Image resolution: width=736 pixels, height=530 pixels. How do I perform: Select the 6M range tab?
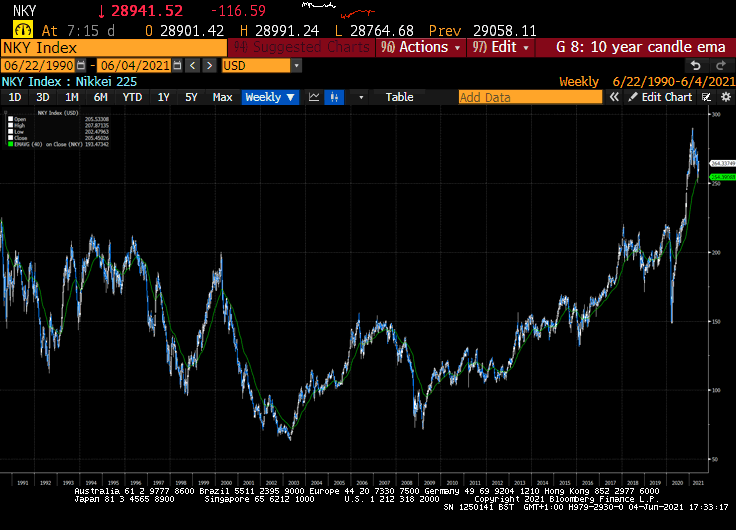(100, 97)
